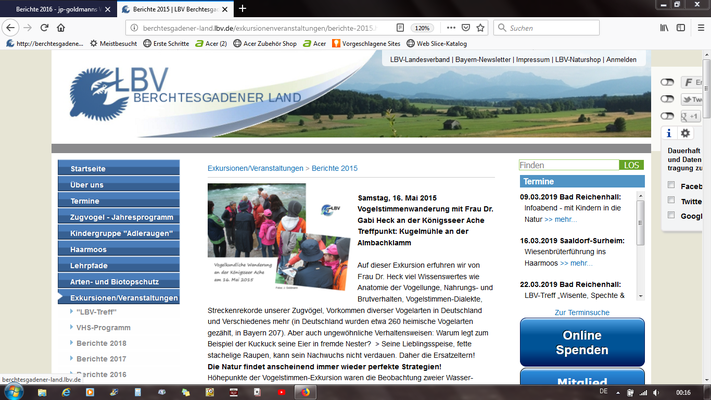711x400 pixels.
Task: Click the Anmelden header link
Action: pyautogui.click(x=621, y=59)
